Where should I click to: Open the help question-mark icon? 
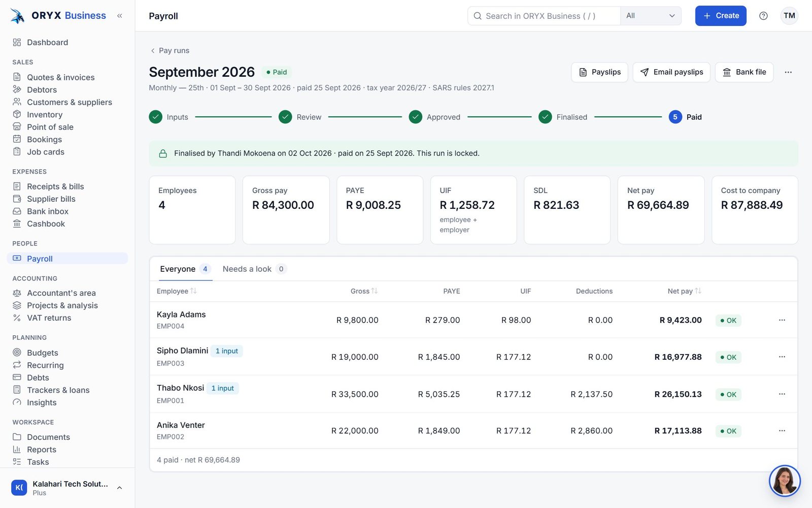pos(763,16)
